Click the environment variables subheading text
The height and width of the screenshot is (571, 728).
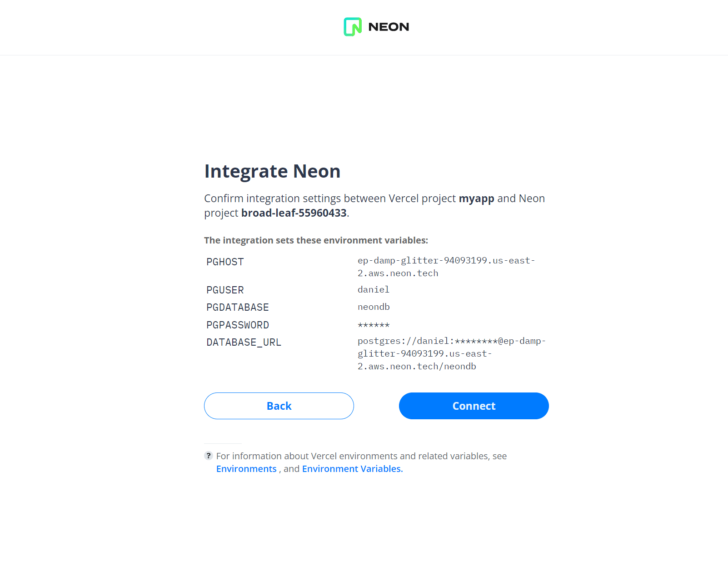point(316,240)
